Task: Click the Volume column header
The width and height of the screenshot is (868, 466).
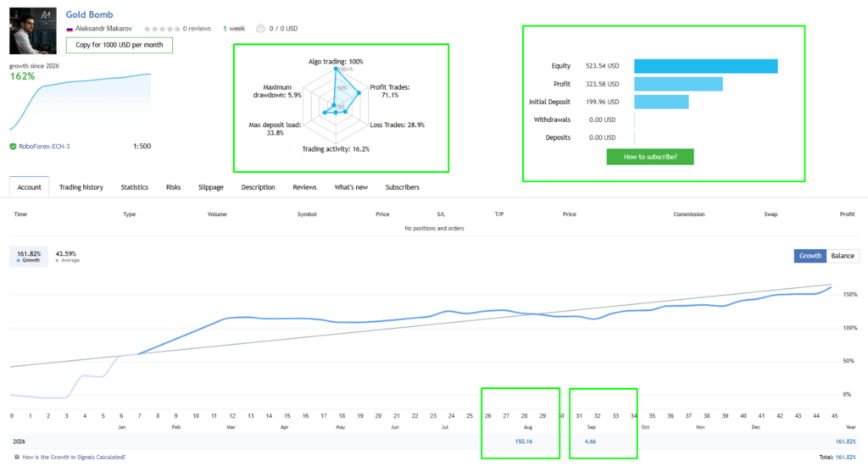Action: 217,214
